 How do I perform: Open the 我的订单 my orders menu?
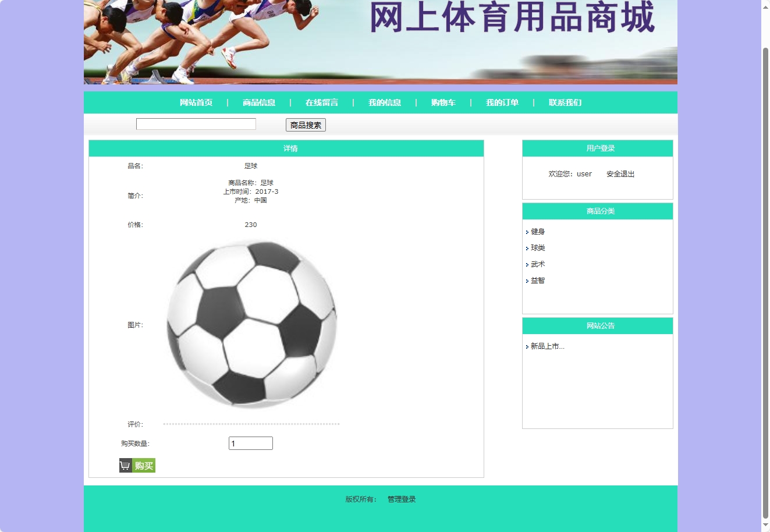coord(502,102)
